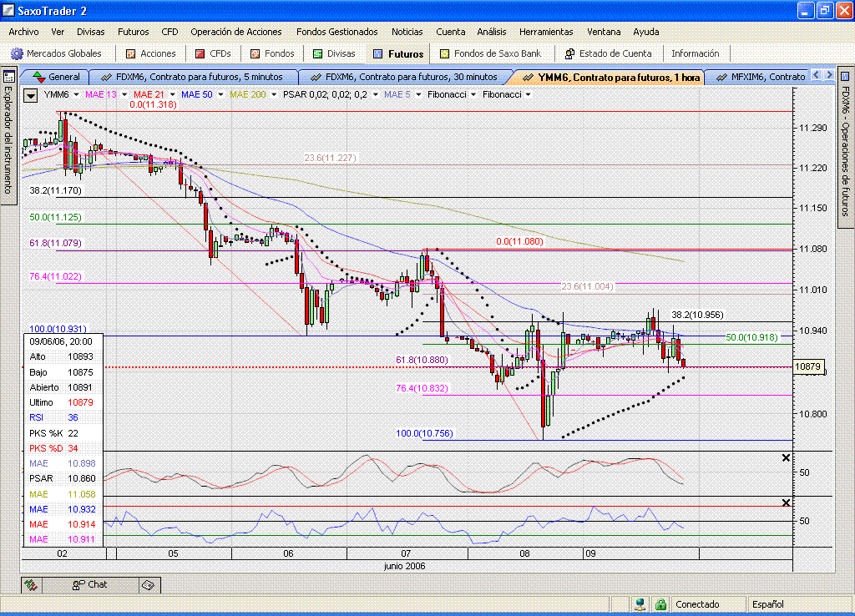This screenshot has width=855, height=616.
Task: Click the 76.4(11.022) Fibonacci label
Action: click(55, 276)
